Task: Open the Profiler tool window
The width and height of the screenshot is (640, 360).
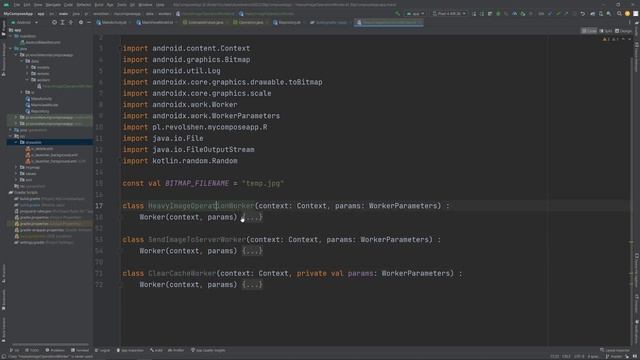Action: pos(176,350)
